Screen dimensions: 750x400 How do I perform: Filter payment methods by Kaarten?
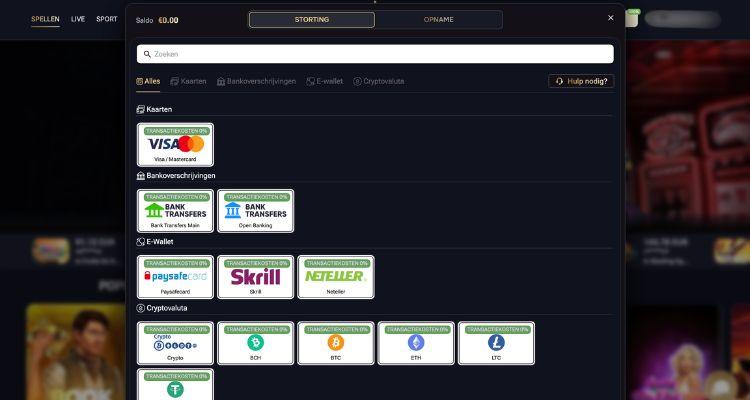(x=188, y=81)
